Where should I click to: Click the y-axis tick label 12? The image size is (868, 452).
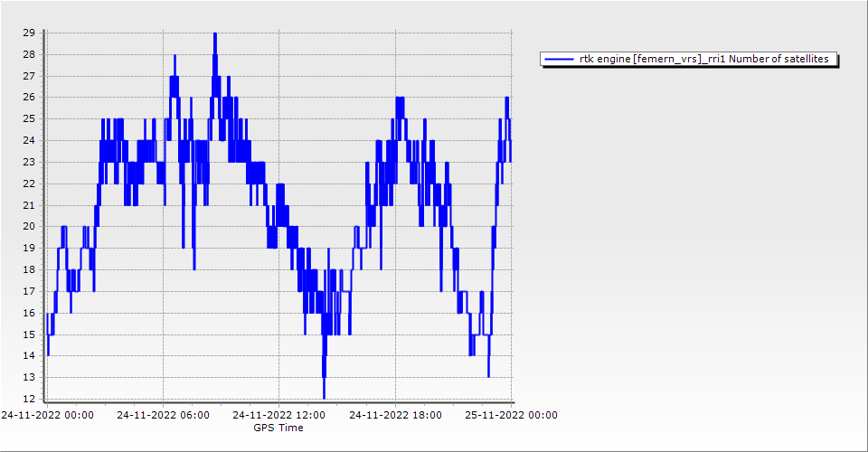click(x=29, y=399)
